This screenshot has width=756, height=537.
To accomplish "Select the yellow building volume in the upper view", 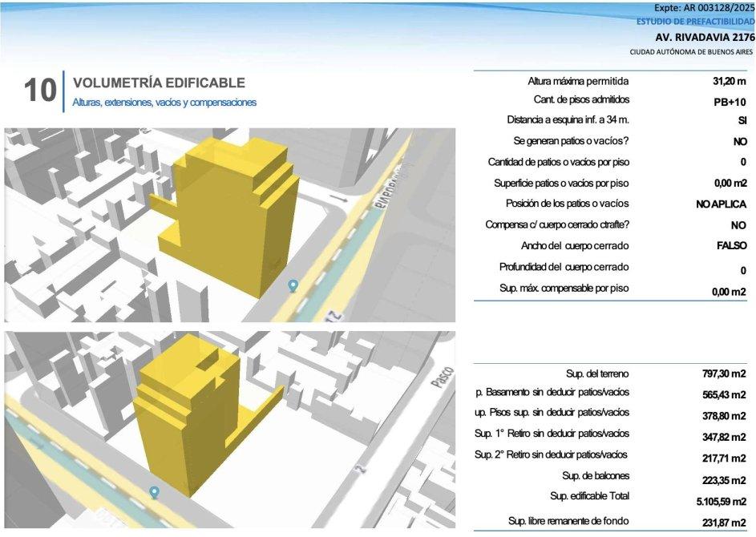I will 232,216.
